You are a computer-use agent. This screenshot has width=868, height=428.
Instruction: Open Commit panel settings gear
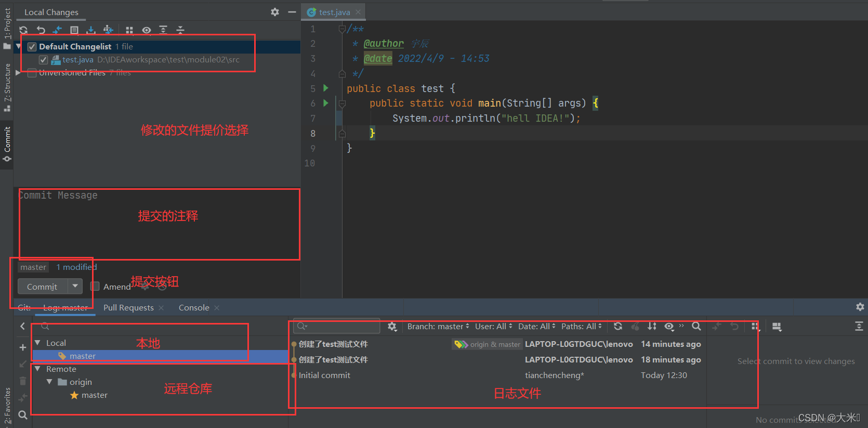coord(275,12)
